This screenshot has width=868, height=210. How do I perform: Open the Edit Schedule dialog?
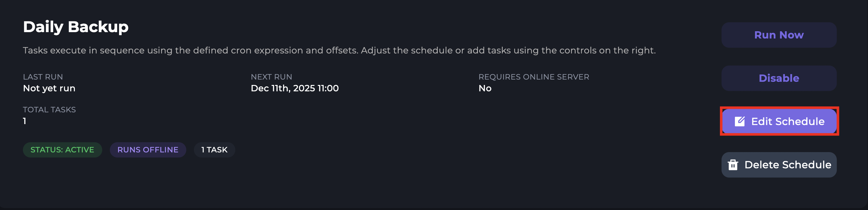tap(779, 121)
